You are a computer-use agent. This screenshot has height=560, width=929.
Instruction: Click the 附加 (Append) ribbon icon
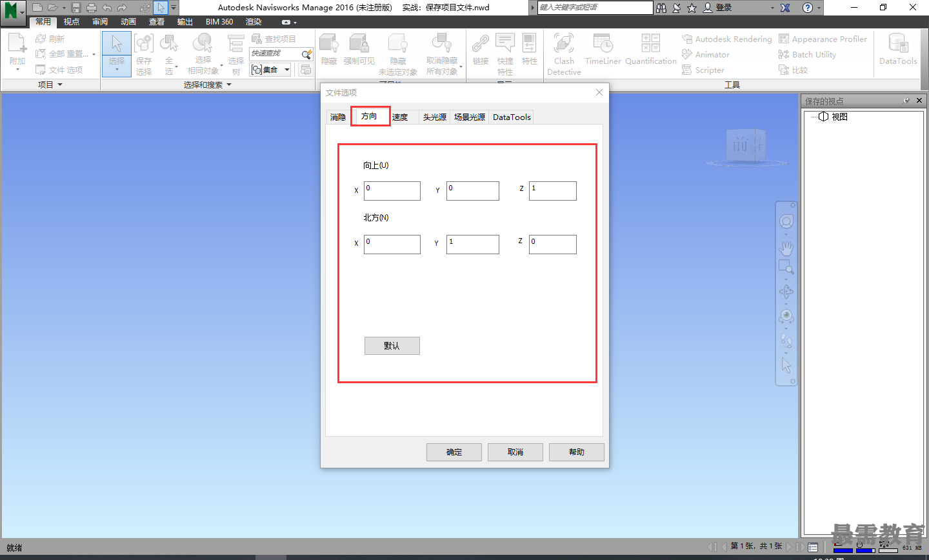pos(17,50)
